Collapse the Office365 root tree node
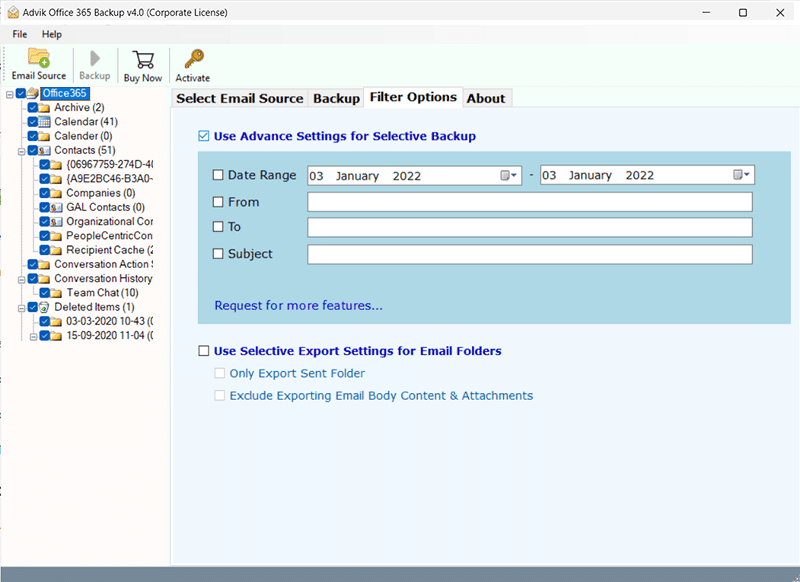This screenshot has width=800, height=582. (x=10, y=94)
